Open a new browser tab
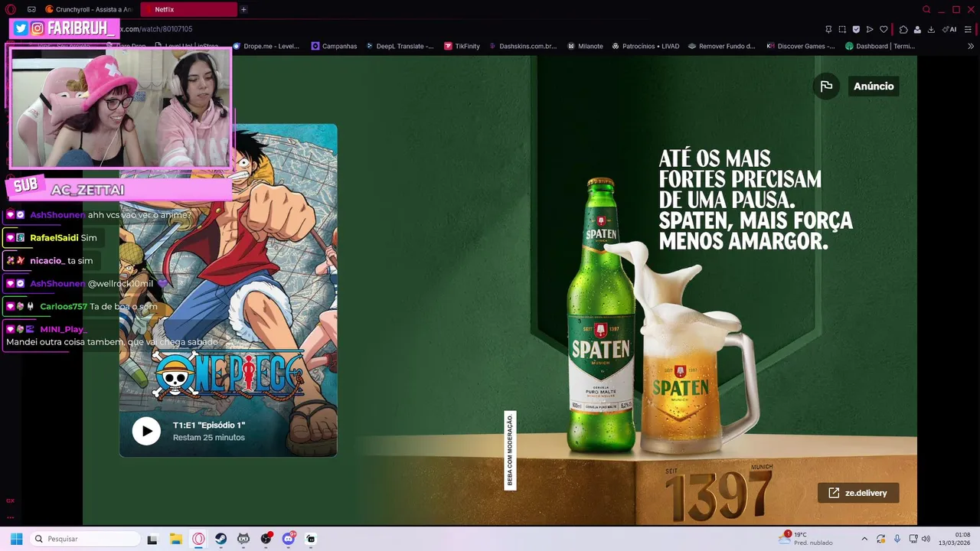Image resolution: width=980 pixels, height=551 pixels. pyautogui.click(x=243, y=9)
